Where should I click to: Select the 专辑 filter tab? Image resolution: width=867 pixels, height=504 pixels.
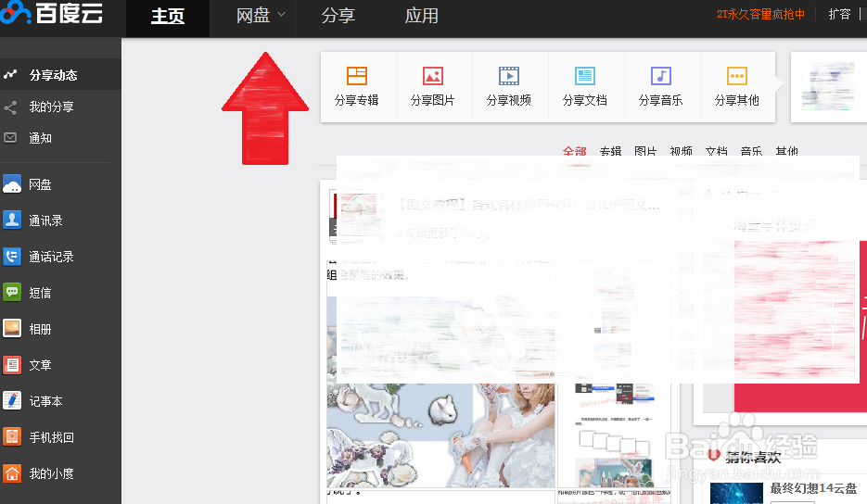tap(610, 151)
